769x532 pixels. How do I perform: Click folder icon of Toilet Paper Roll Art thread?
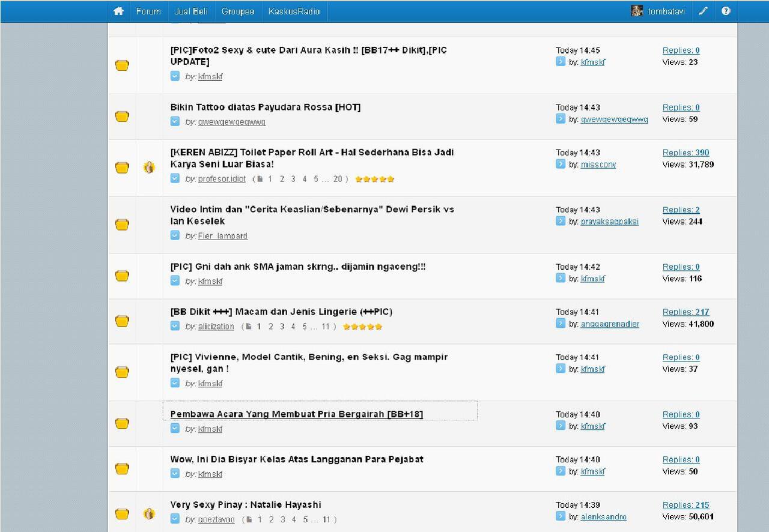[122, 167]
